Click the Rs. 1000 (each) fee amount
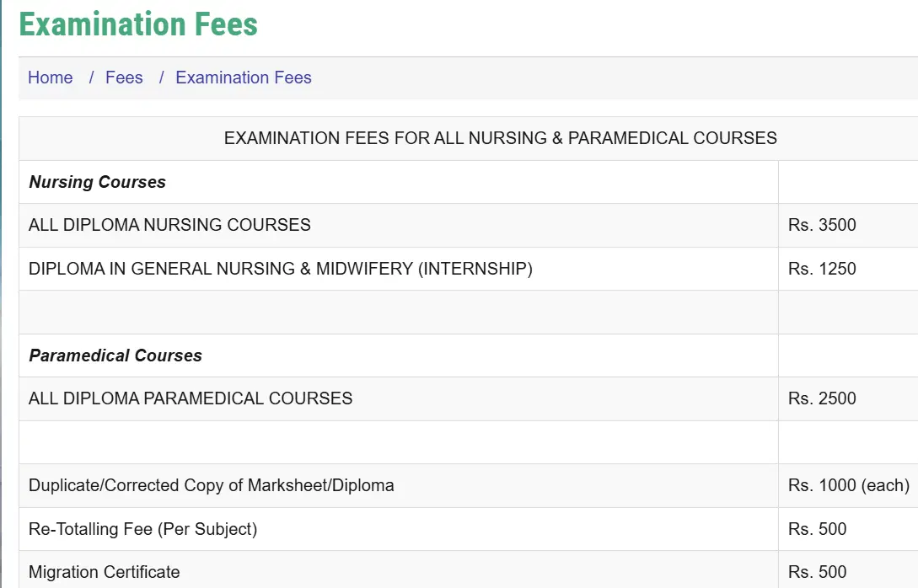The image size is (918, 588). pyautogui.click(x=848, y=485)
